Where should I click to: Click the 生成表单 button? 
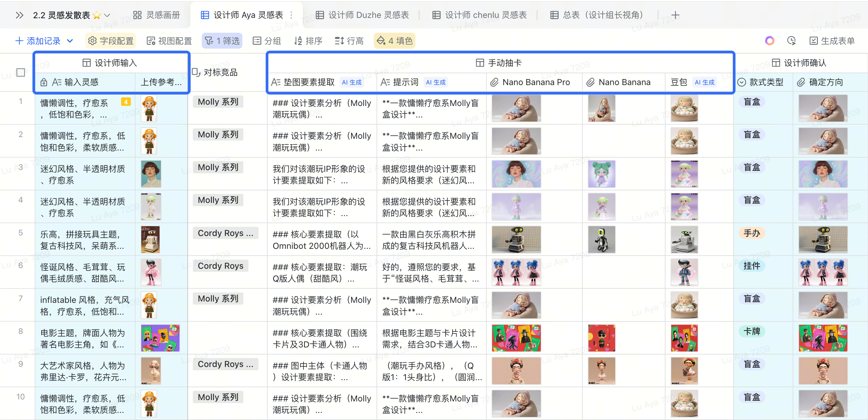(x=832, y=41)
